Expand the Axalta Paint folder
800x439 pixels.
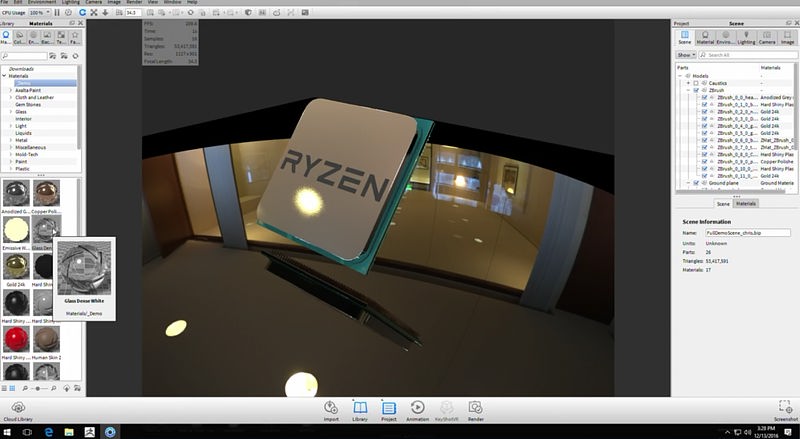coord(11,90)
